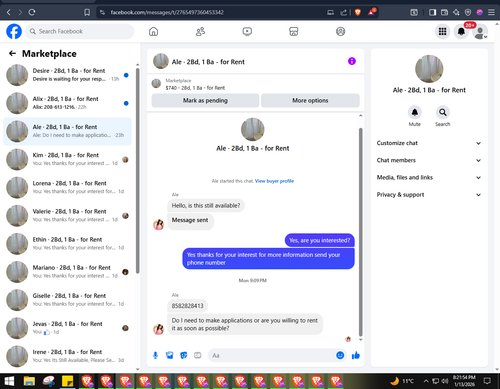Click the taskbar clock and date
This screenshot has height=389, width=500.
464,381
